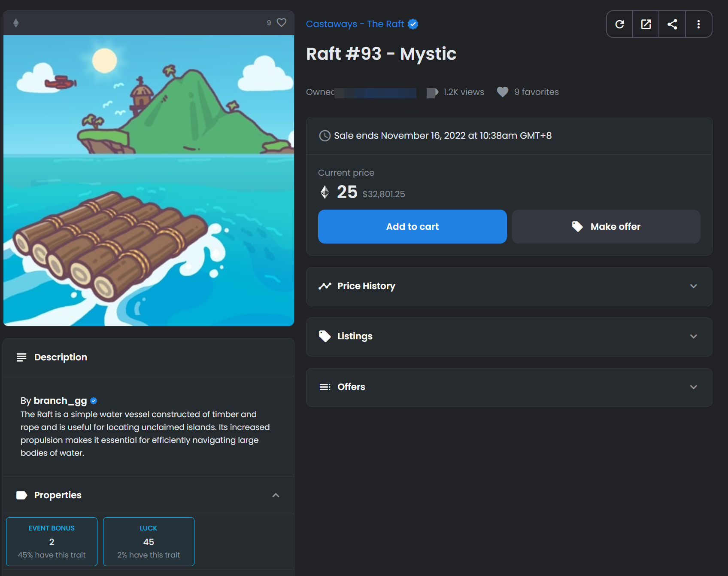The width and height of the screenshot is (728, 576).
Task: Click the share icon
Action: pos(672,24)
